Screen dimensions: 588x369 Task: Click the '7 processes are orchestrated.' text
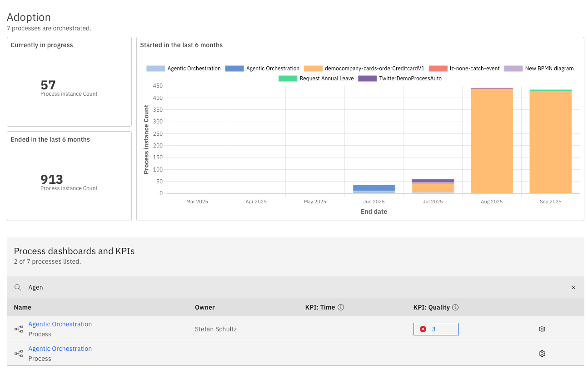pyautogui.click(x=49, y=28)
